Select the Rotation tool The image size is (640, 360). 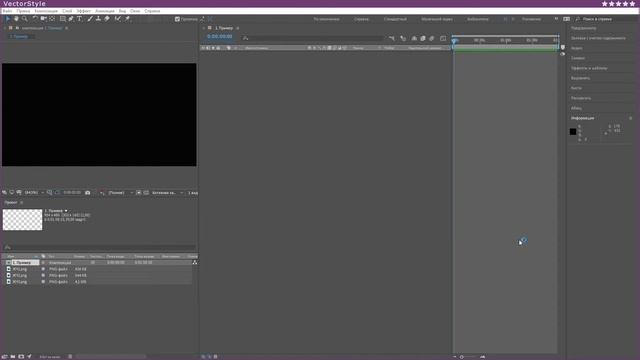coord(35,19)
